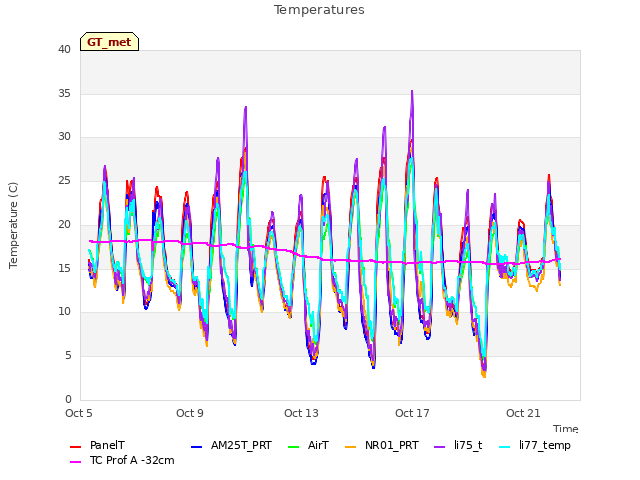The width and height of the screenshot is (640, 480).
Task: Click the 25 y-axis tick label
Action: tap(64, 180)
